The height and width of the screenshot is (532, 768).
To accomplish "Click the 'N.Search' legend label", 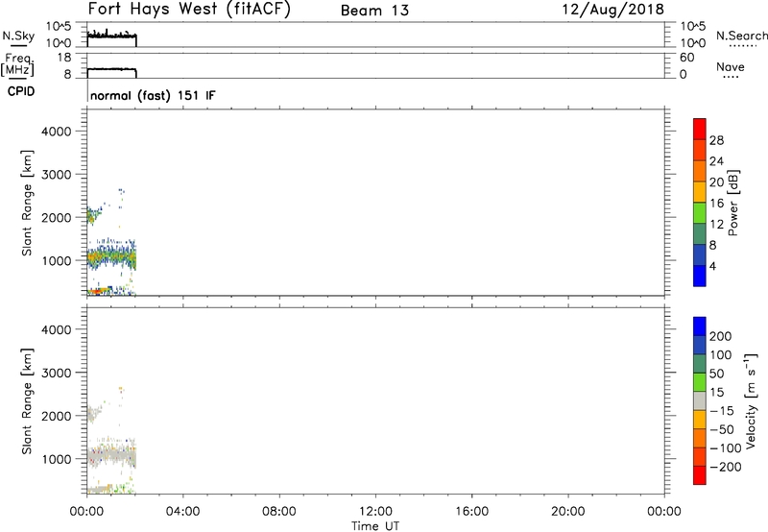I will click(x=741, y=36).
